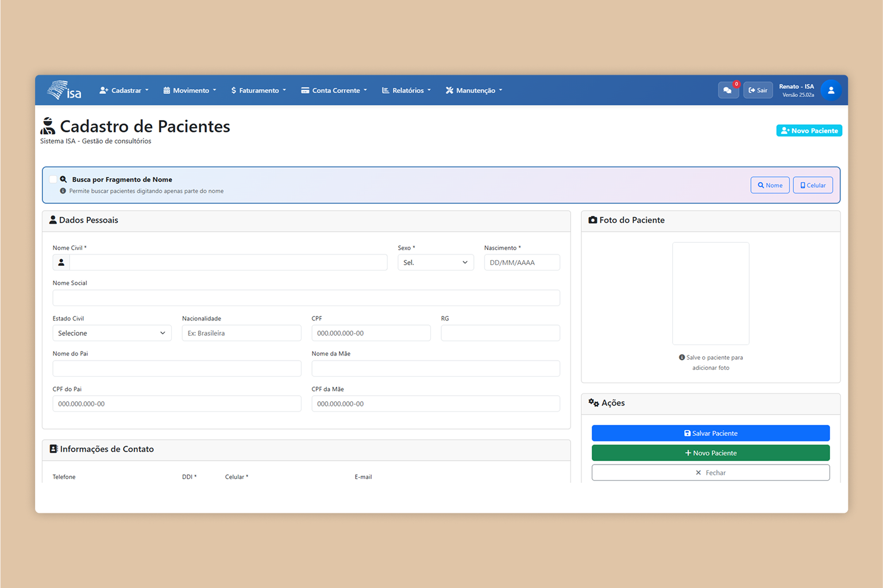Expand the Estado Civil select box
Image resolution: width=883 pixels, height=588 pixels.
coord(111,333)
